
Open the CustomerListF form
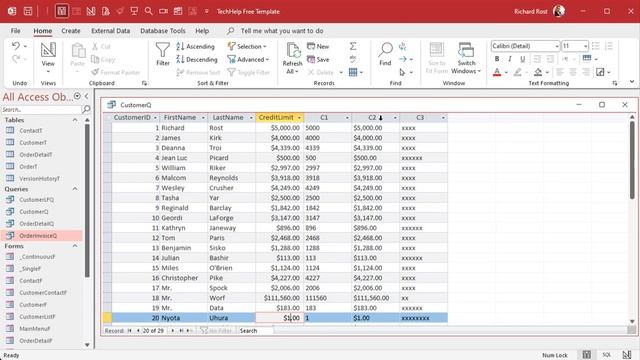pyautogui.click(x=37, y=317)
